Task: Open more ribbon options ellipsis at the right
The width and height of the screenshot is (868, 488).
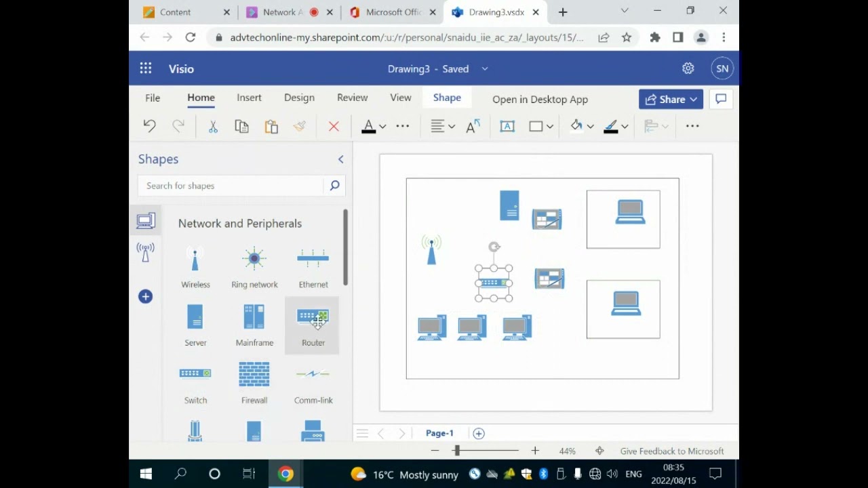Action: (692, 126)
